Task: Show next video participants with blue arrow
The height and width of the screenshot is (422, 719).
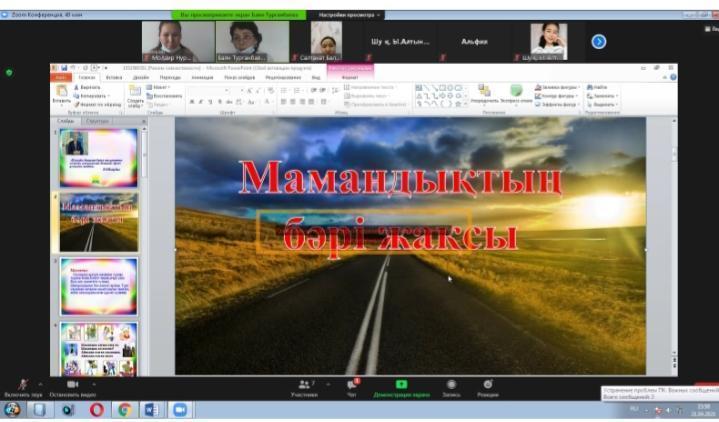Action: [598, 41]
